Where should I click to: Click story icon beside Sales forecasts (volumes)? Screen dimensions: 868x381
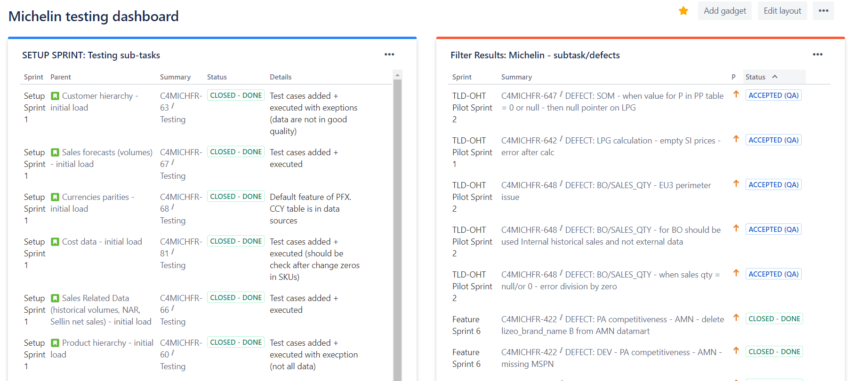55,152
